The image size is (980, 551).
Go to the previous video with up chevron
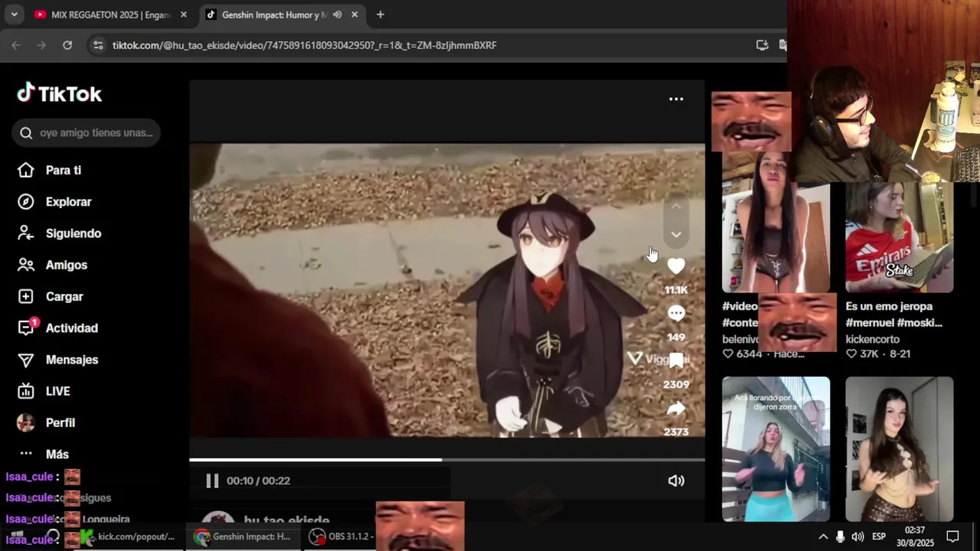(676, 207)
